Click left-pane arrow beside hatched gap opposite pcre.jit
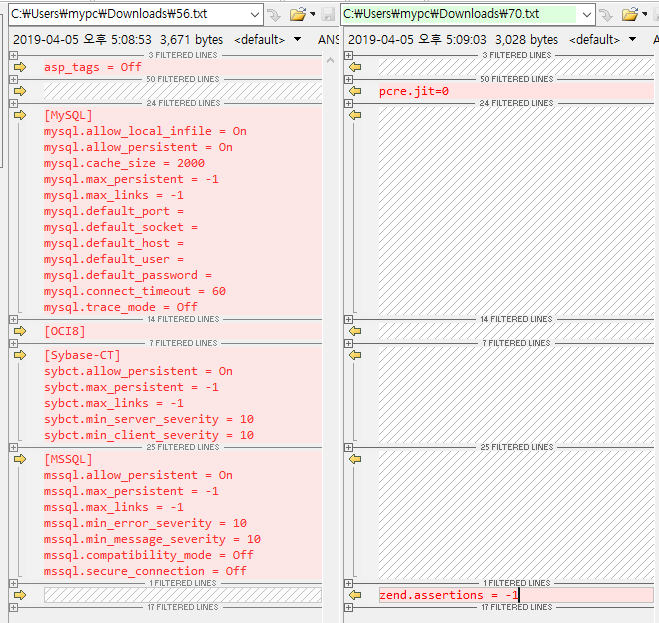Viewport: 659px width, 623px height. tap(20, 91)
